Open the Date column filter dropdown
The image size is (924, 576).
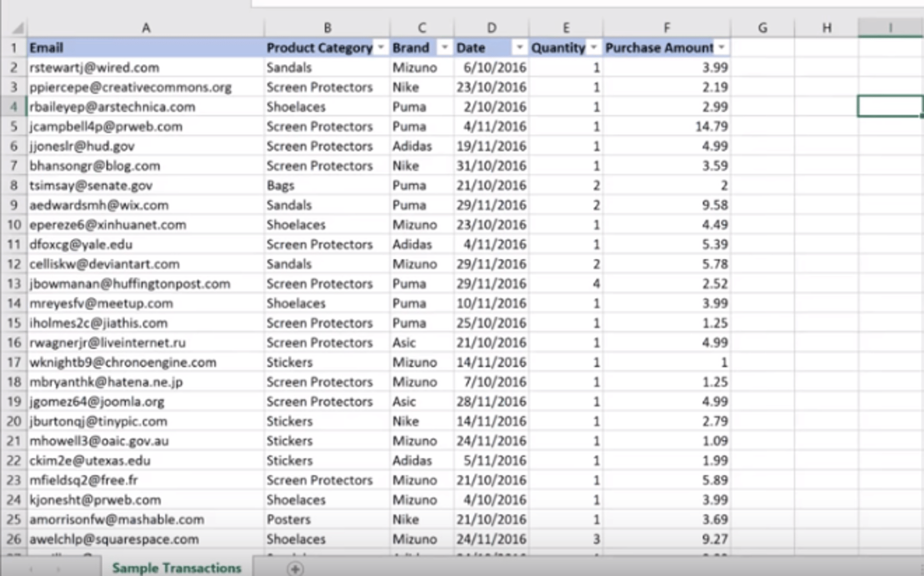pyautogui.click(x=519, y=47)
